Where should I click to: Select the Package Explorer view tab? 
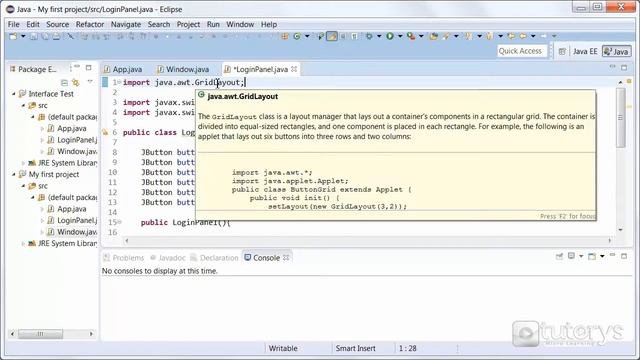click(x=33, y=69)
